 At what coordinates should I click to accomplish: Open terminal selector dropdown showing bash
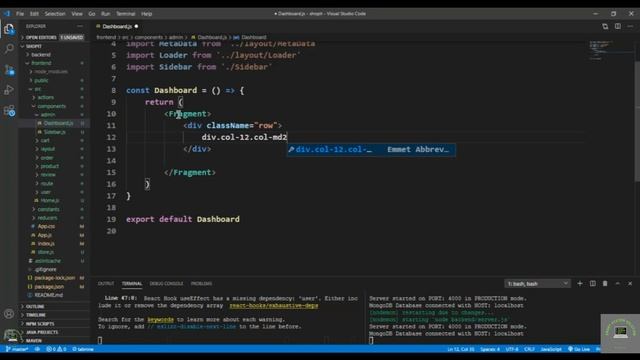click(x=537, y=284)
